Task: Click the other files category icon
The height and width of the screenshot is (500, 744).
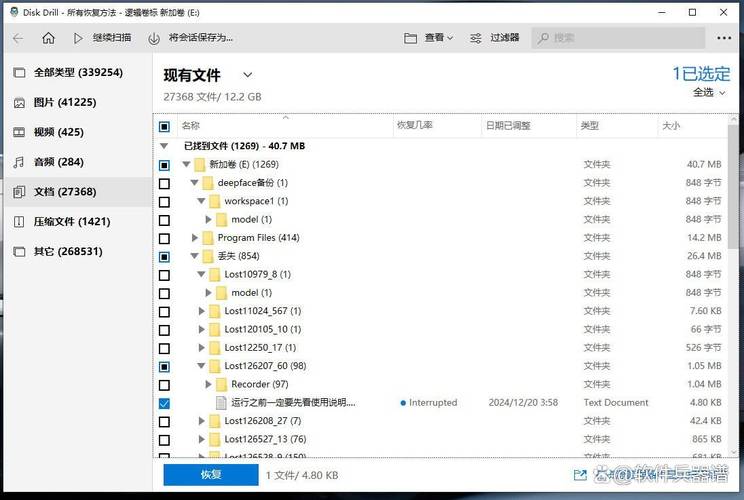Action: click(19, 251)
